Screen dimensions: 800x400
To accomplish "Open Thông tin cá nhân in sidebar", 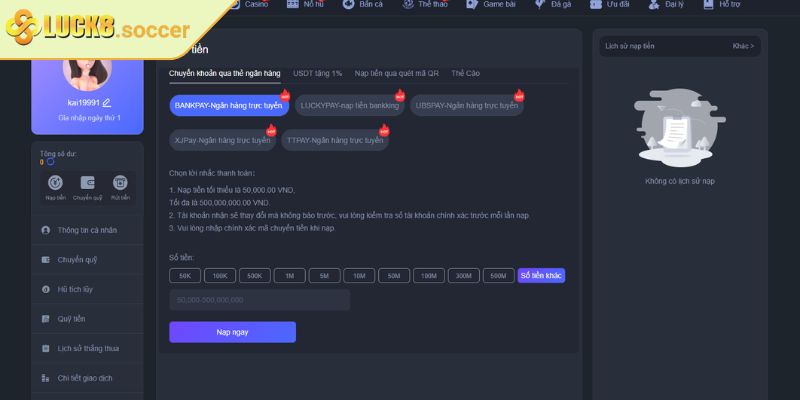I will click(86, 230).
